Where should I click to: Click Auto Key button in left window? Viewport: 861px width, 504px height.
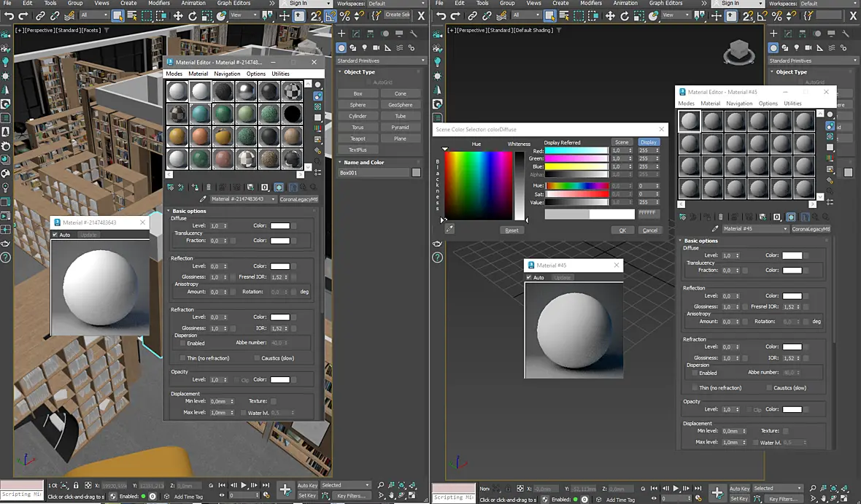click(307, 485)
